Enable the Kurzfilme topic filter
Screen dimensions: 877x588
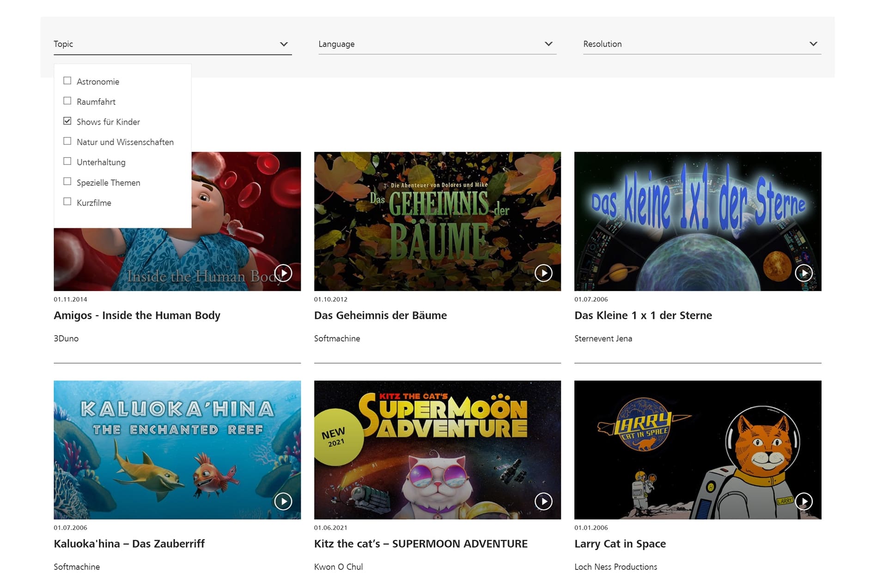(x=67, y=201)
